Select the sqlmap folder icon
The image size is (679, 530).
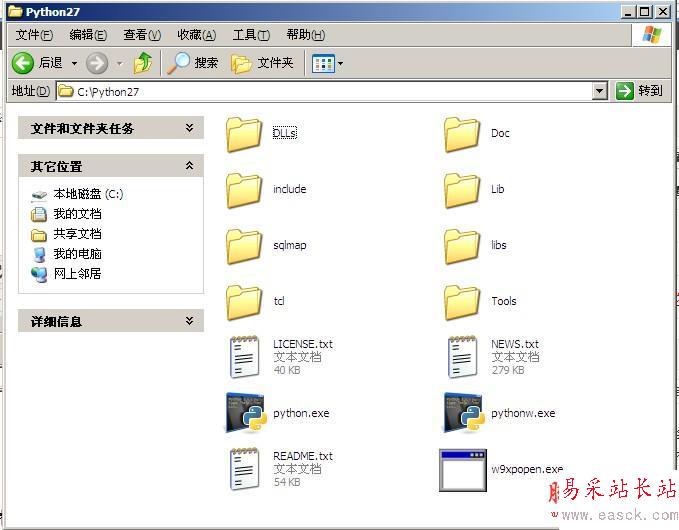click(x=244, y=246)
